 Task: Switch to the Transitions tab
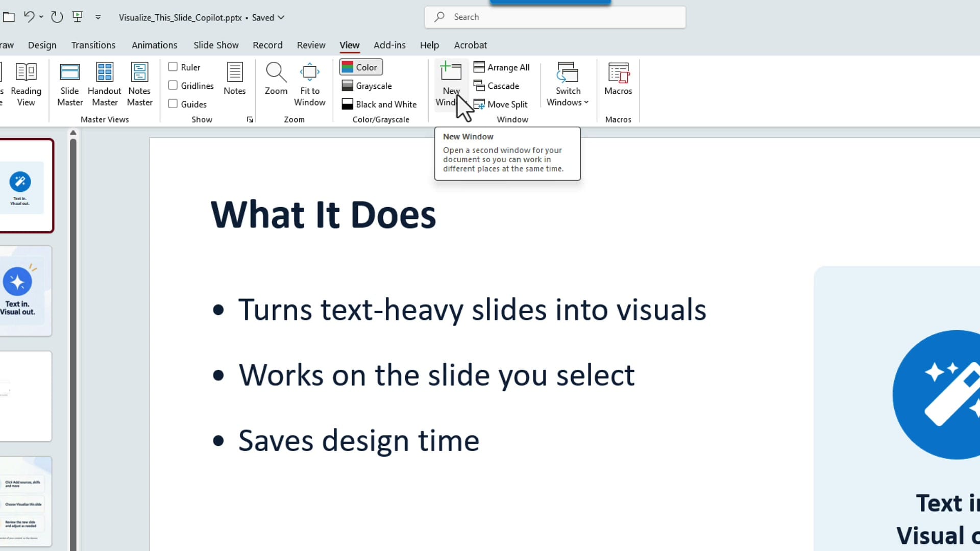tap(93, 45)
